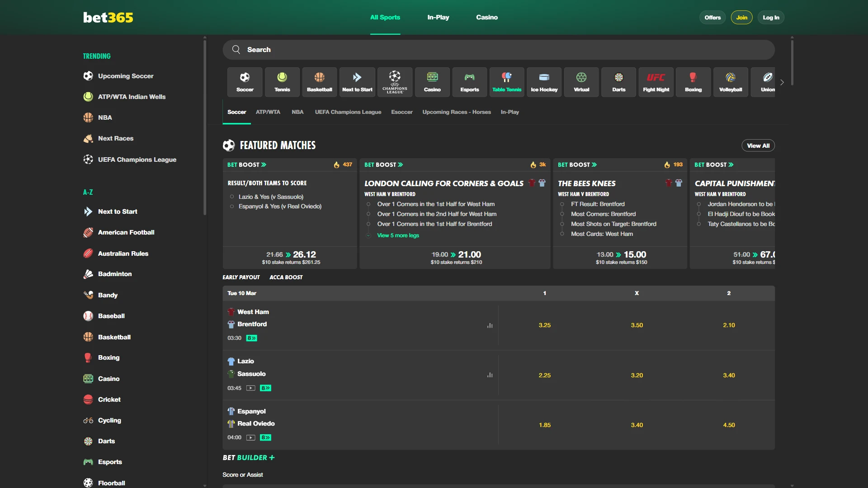The height and width of the screenshot is (488, 868).
Task: Click the sidebar vertical scrollbar
Action: 205,127
